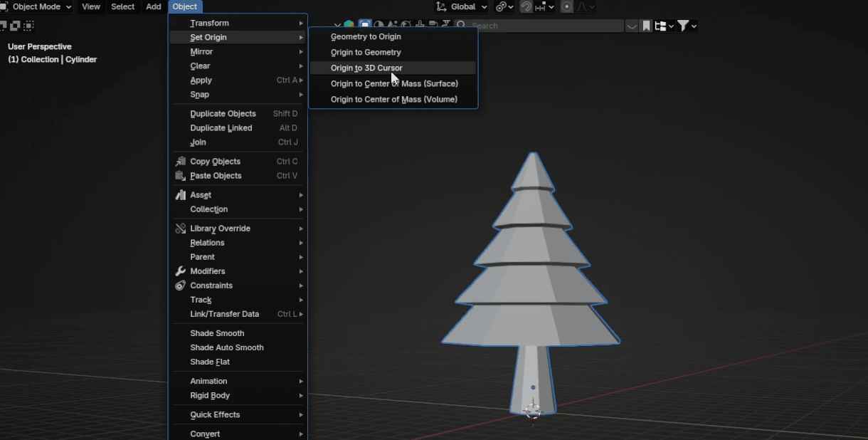Click the Constraints icon in menu
868x440 pixels.
point(181,286)
